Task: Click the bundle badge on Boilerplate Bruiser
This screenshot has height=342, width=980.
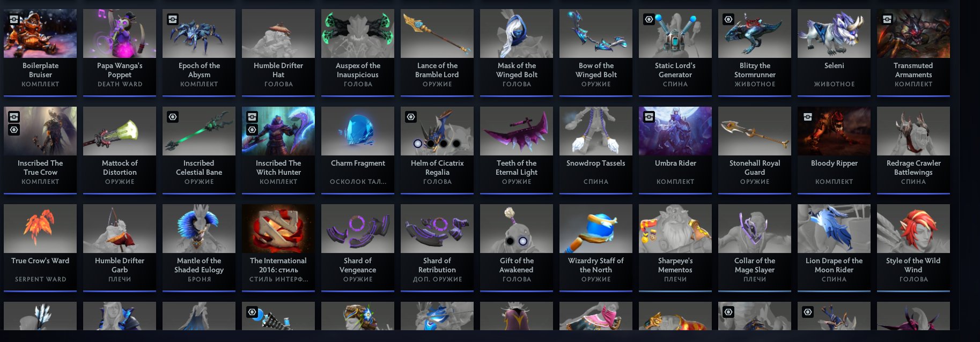Action: [14, 19]
